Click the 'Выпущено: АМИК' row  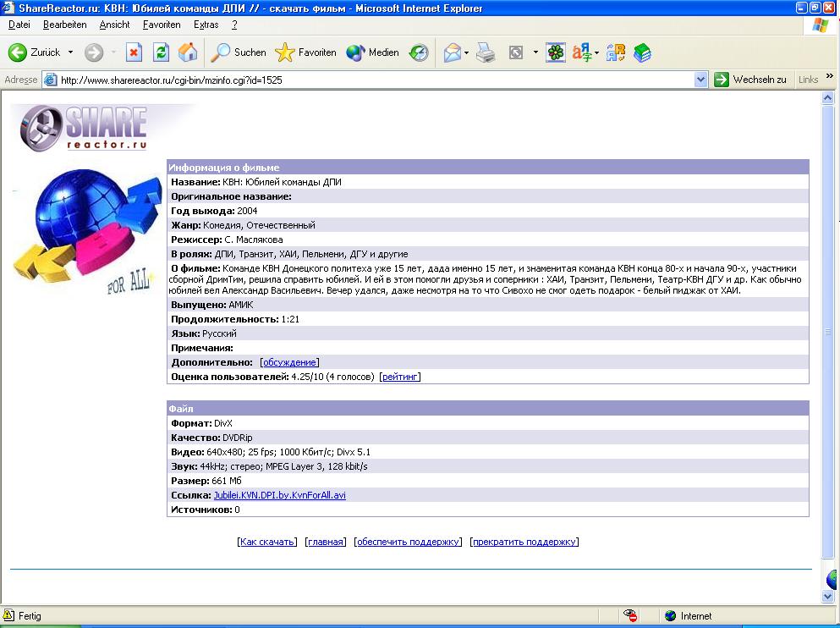pyautogui.click(x=487, y=305)
